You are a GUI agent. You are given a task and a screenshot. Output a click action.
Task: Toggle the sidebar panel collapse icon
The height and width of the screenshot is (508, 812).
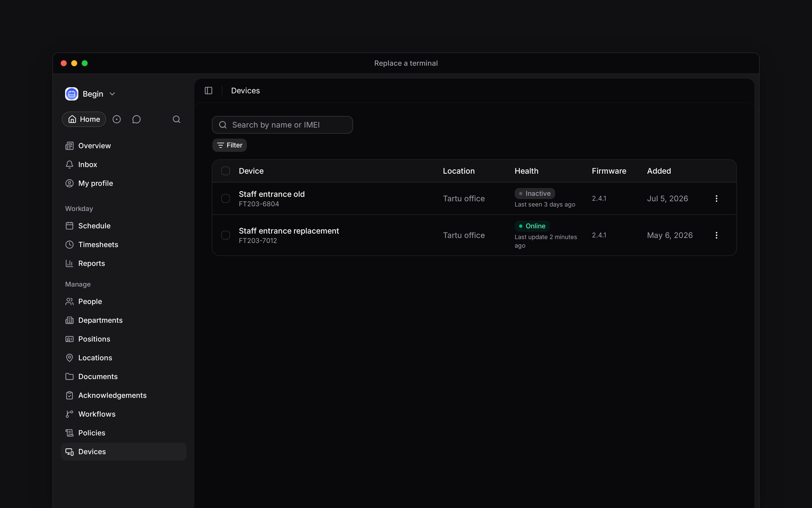point(208,91)
